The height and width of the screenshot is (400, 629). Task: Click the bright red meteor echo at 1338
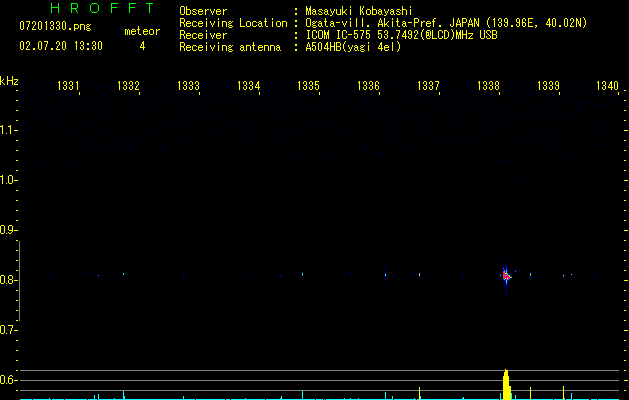click(x=506, y=276)
